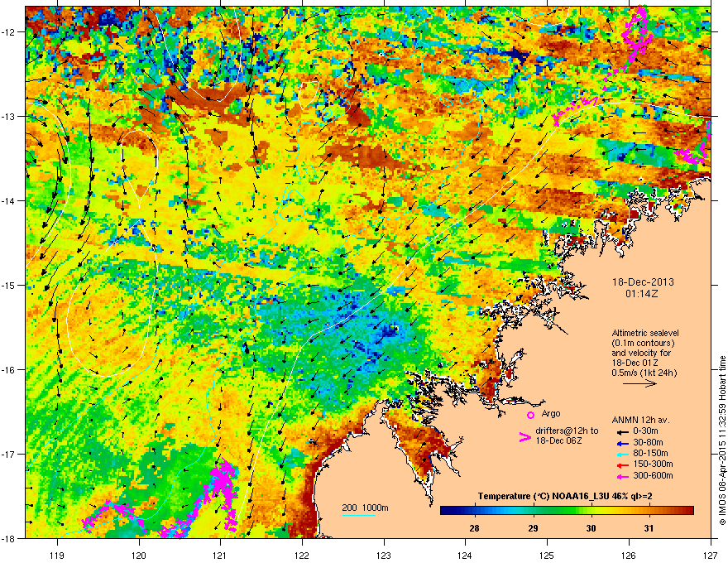Click the magenta drifters chevron symbol in legend
The height and width of the screenshot is (563, 728).
coord(524,437)
